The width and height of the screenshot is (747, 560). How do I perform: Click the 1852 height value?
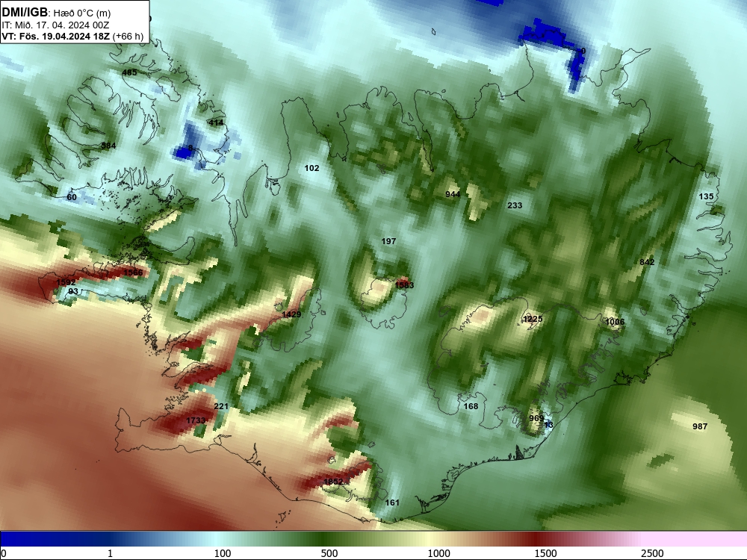coord(333,482)
